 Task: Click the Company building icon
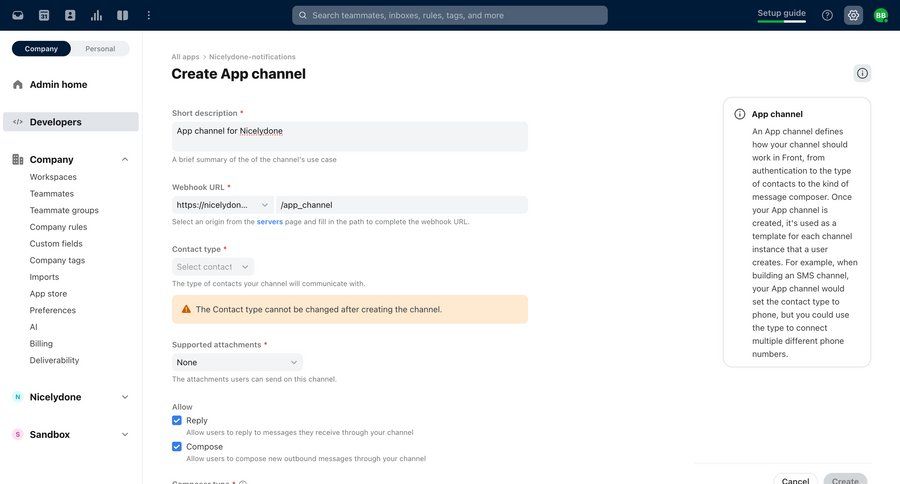[18, 159]
